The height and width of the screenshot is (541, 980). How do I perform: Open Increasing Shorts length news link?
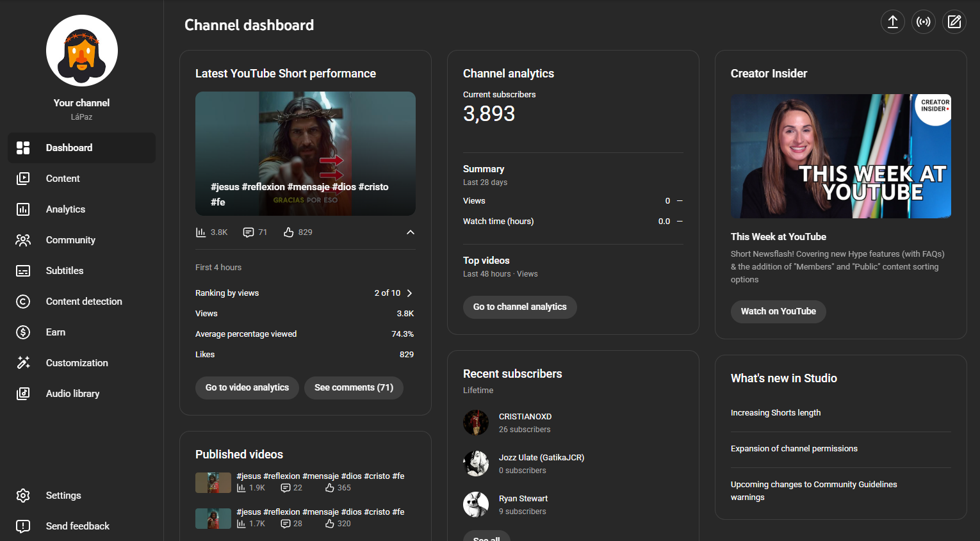point(776,413)
